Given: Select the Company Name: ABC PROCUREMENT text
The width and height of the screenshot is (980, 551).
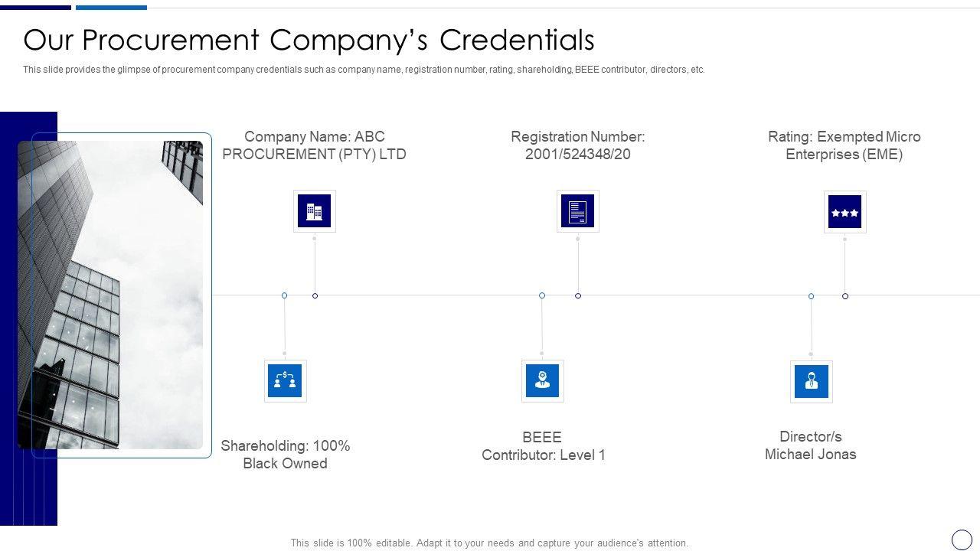Looking at the screenshot, I should 314,145.
